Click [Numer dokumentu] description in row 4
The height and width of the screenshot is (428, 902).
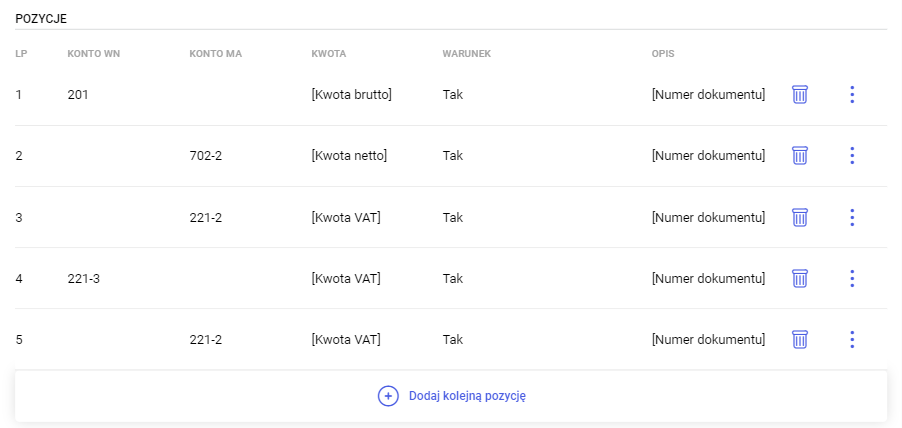click(708, 278)
